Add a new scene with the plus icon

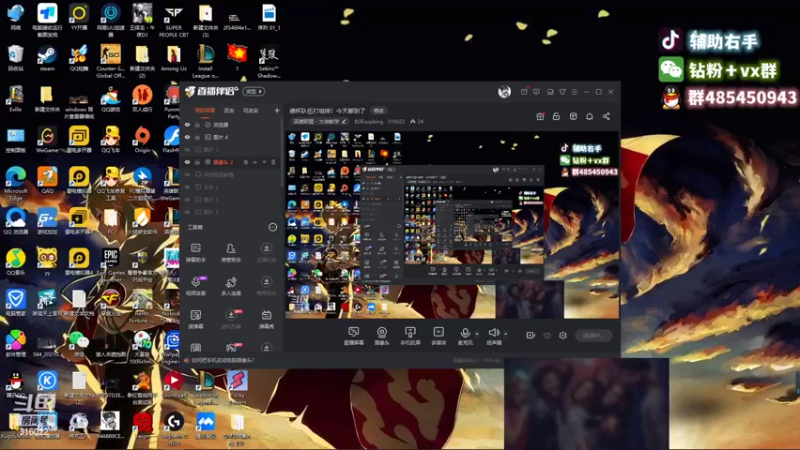[277, 110]
